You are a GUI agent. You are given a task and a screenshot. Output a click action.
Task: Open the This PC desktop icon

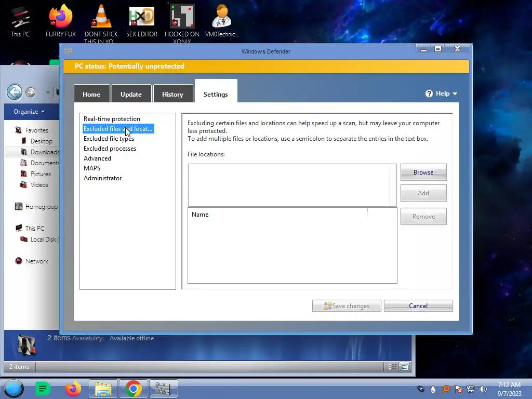(x=20, y=22)
